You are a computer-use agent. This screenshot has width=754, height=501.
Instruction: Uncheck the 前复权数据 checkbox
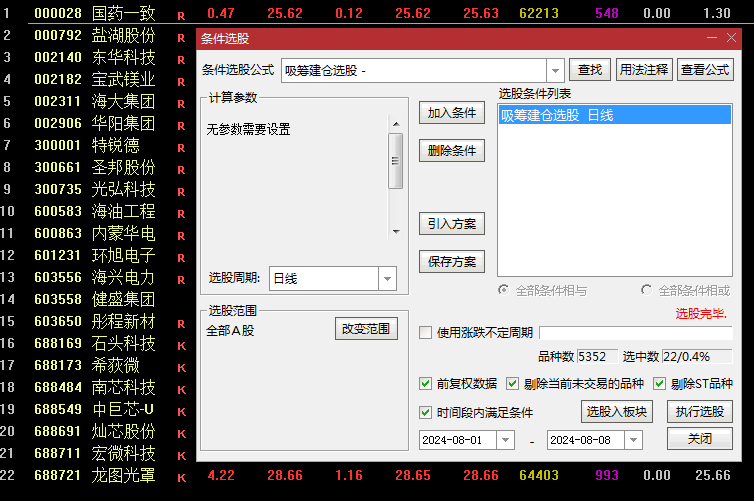coord(425,384)
